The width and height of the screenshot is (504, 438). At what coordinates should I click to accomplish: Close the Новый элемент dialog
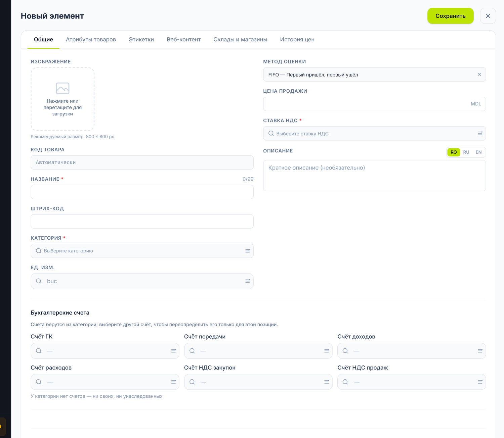pyautogui.click(x=488, y=16)
